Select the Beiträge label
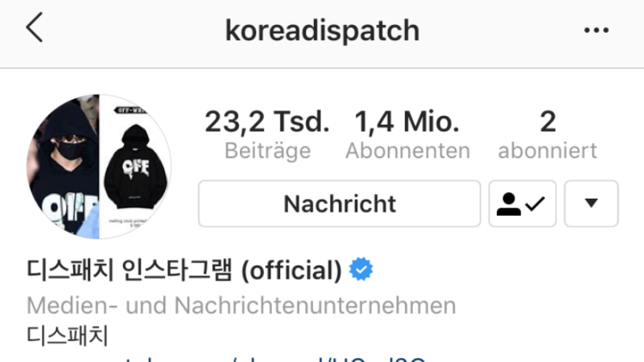This screenshot has height=362, width=644. (267, 150)
